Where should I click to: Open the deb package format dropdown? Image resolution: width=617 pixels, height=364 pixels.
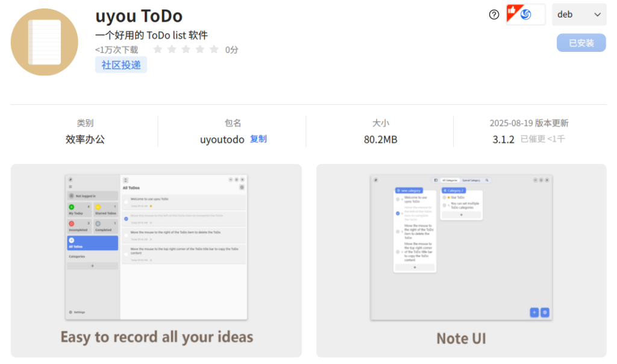tap(578, 14)
